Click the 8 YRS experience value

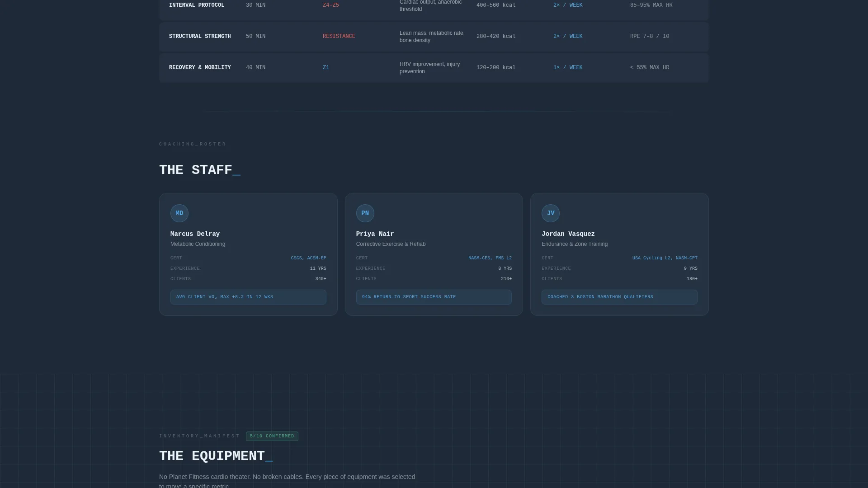(505, 268)
